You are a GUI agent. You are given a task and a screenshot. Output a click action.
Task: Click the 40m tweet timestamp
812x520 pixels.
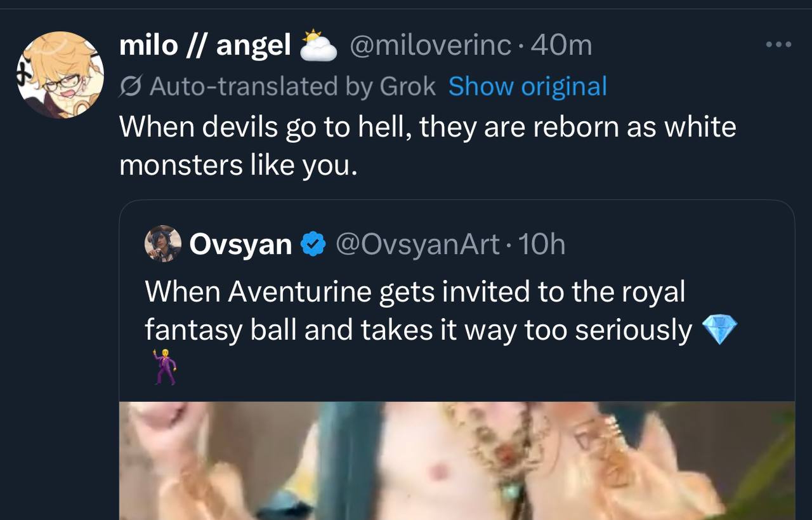click(562, 46)
